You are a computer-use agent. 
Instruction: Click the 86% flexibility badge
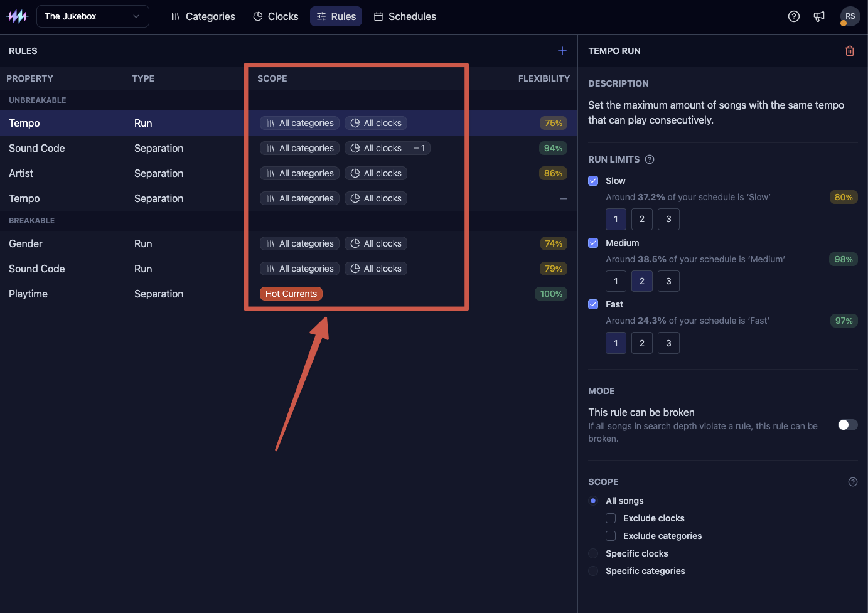[x=554, y=173]
